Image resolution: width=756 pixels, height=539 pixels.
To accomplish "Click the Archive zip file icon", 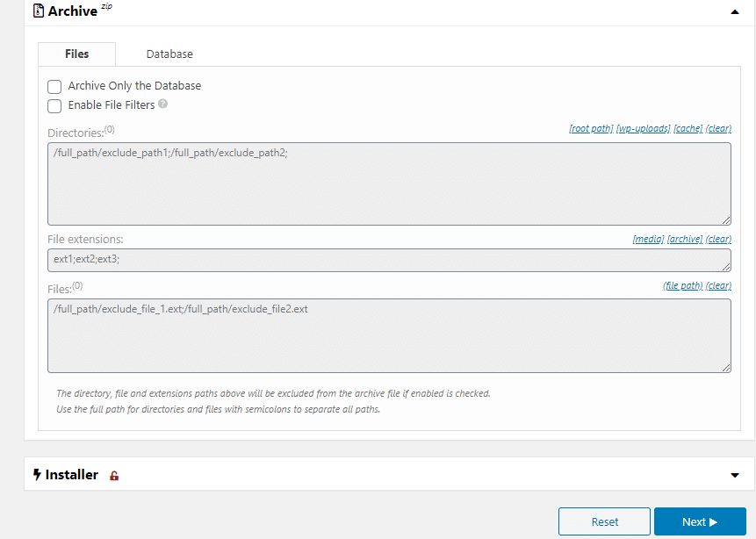I will 36,11.
